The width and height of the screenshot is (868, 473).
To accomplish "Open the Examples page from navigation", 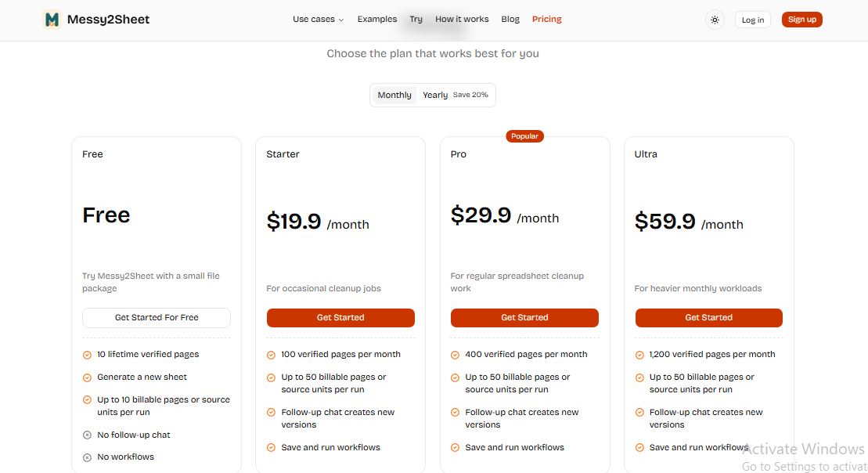I will tap(377, 20).
